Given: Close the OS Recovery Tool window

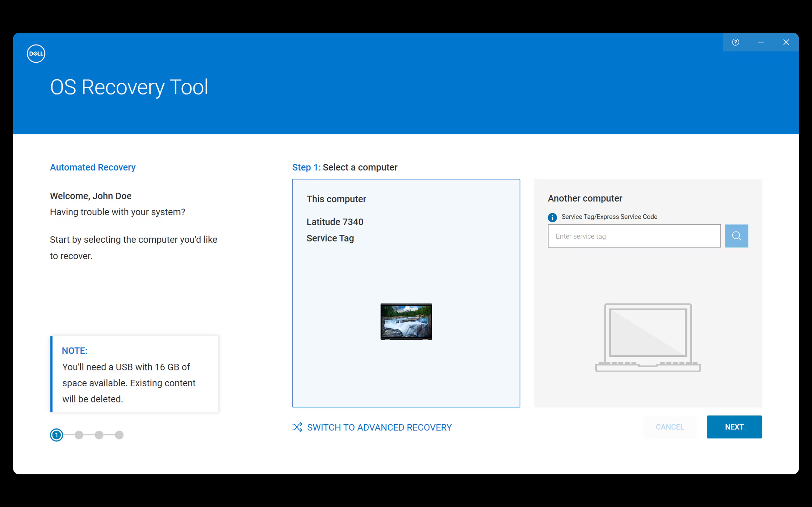Looking at the screenshot, I should (x=786, y=42).
